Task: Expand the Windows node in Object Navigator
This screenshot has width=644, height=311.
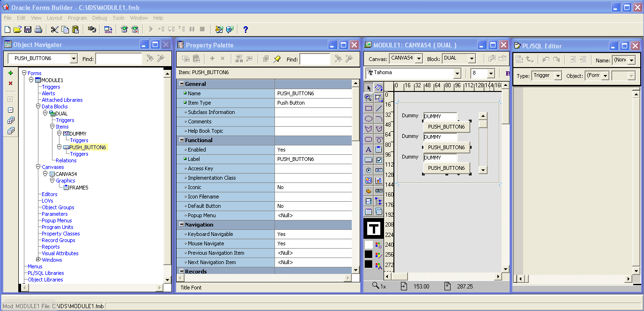Action: pos(38,260)
